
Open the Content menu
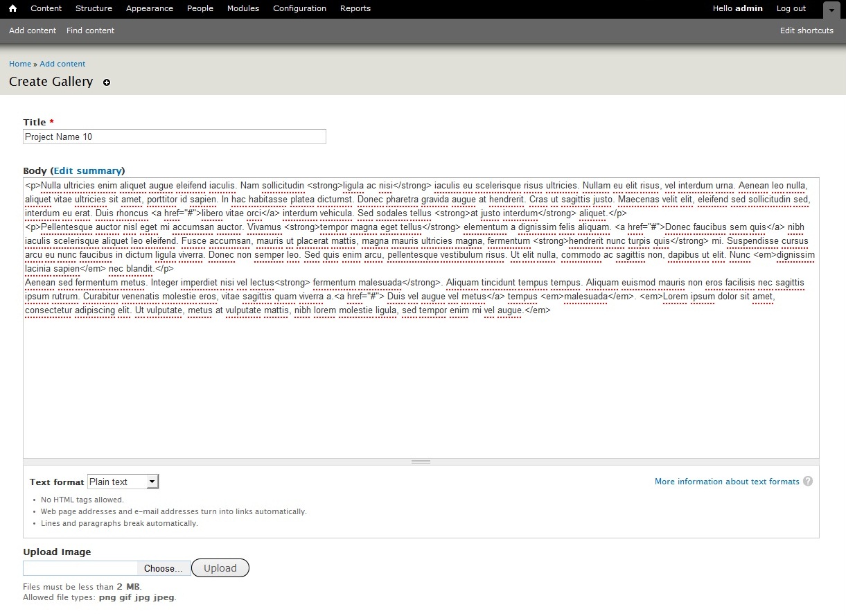46,8
